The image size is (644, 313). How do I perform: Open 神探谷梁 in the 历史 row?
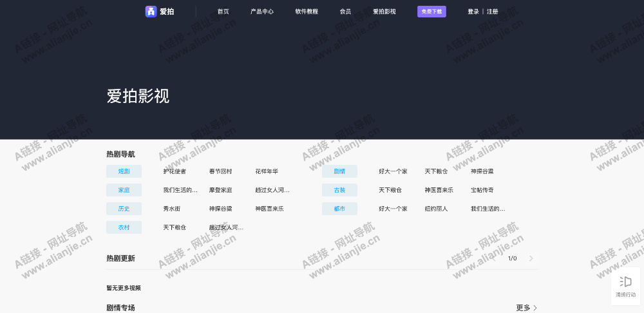(x=220, y=209)
